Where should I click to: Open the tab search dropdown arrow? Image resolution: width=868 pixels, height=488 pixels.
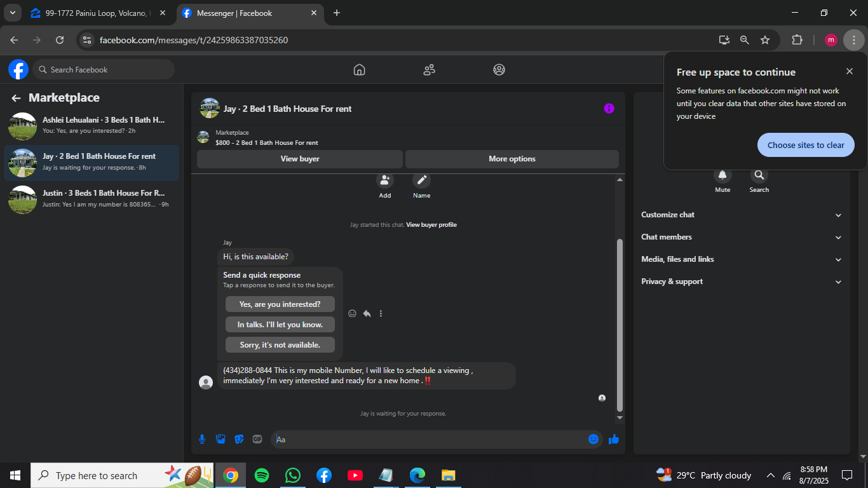[12, 13]
